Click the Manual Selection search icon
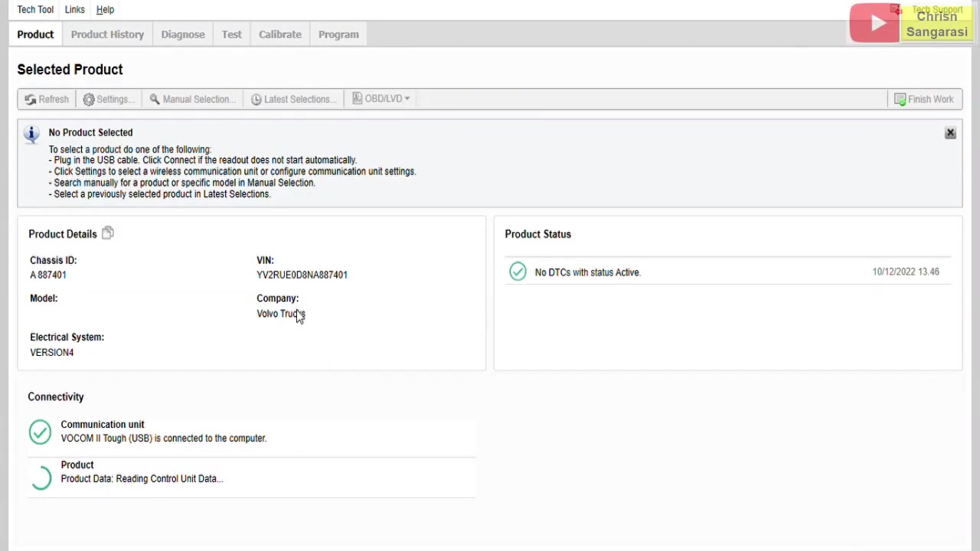980x551 pixels. [155, 99]
